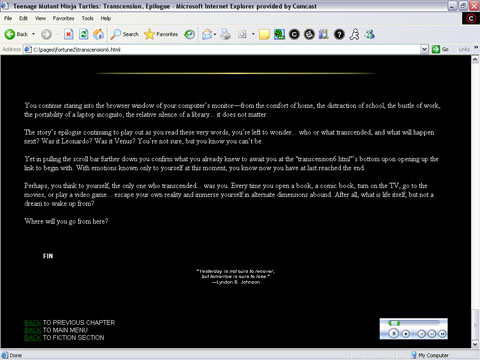Click the black circle icon with an e
The width and height of the screenshot is (480, 360).
point(309,34)
